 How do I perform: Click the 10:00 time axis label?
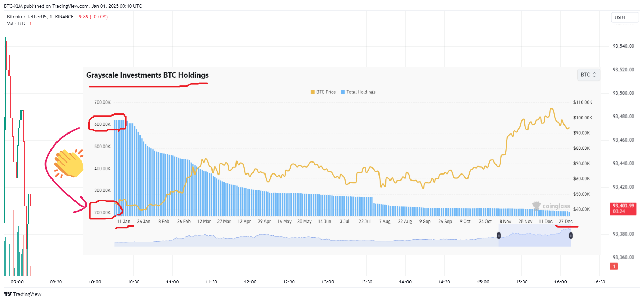(95, 282)
